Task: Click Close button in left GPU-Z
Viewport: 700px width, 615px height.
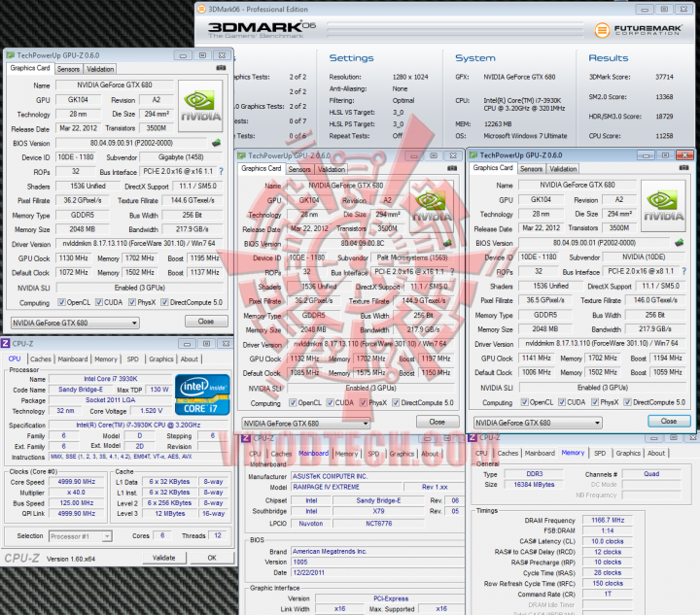Action: point(206,322)
